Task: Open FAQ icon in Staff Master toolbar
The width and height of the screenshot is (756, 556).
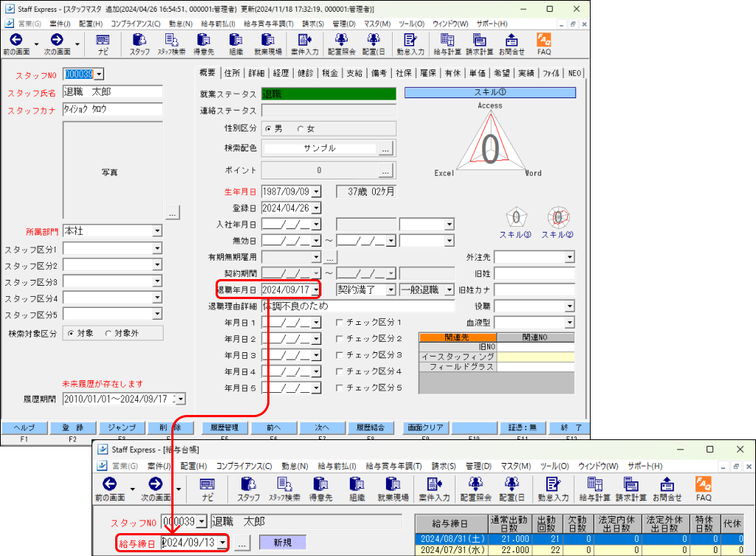Action: (x=544, y=44)
